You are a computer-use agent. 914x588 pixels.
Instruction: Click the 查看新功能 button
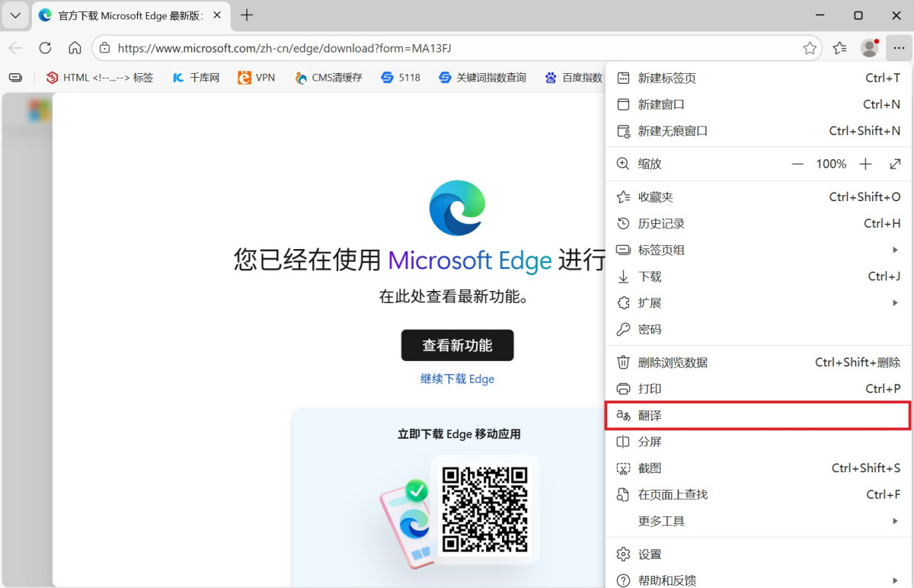(457, 345)
